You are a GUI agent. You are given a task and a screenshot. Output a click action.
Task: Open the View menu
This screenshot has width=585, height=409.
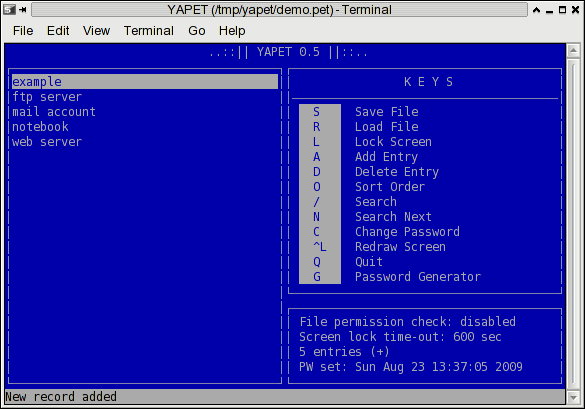pyautogui.click(x=96, y=31)
